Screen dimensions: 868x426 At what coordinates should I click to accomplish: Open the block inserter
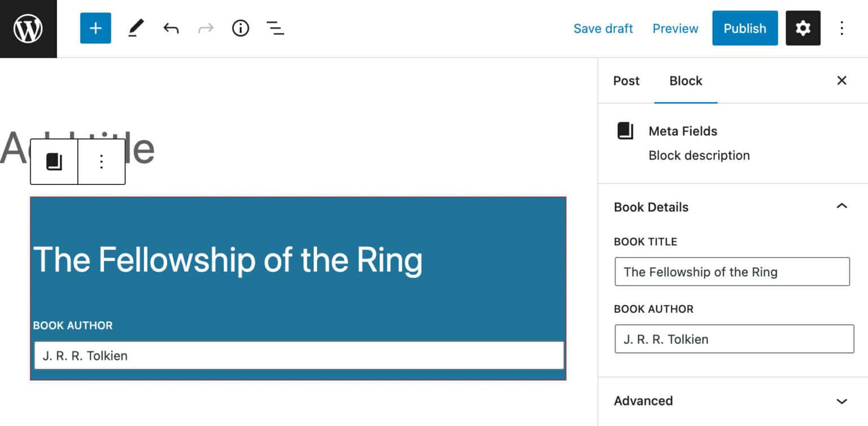95,28
